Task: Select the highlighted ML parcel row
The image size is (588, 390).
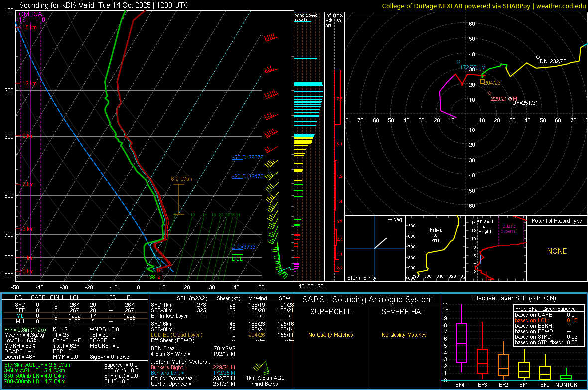Action: pos(75,316)
